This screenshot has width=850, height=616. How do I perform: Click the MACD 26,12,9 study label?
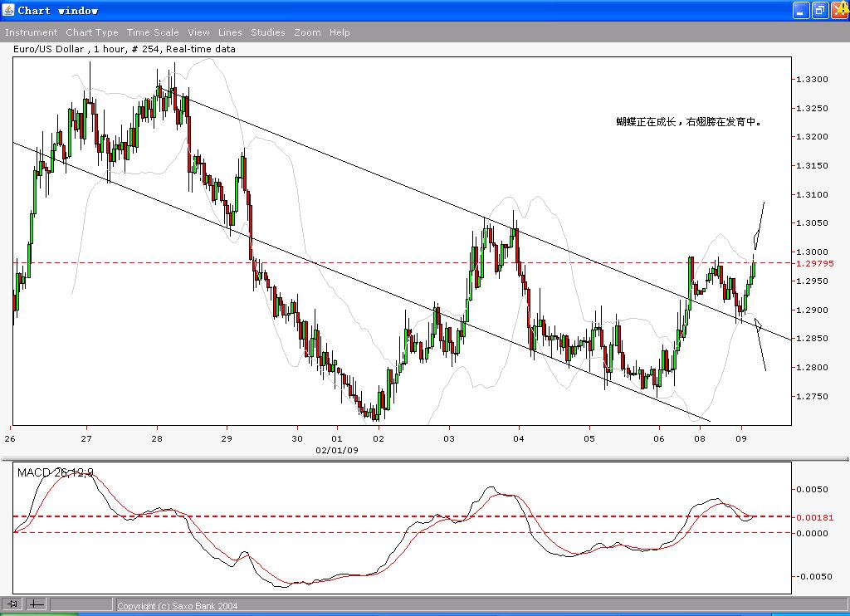(56, 473)
